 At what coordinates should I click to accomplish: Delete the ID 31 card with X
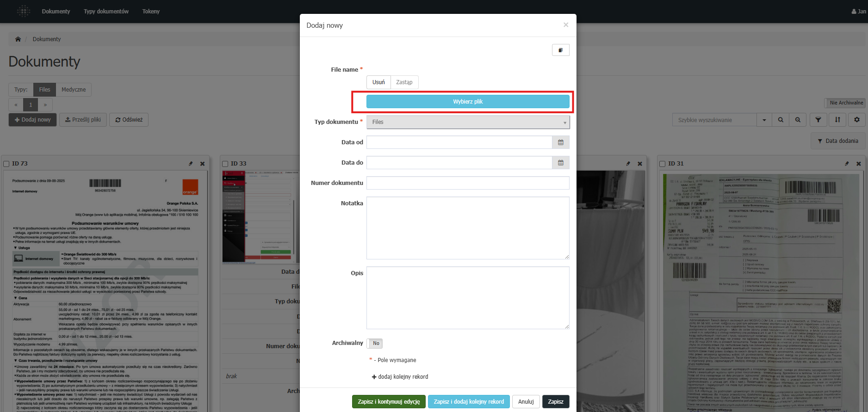click(858, 164)
